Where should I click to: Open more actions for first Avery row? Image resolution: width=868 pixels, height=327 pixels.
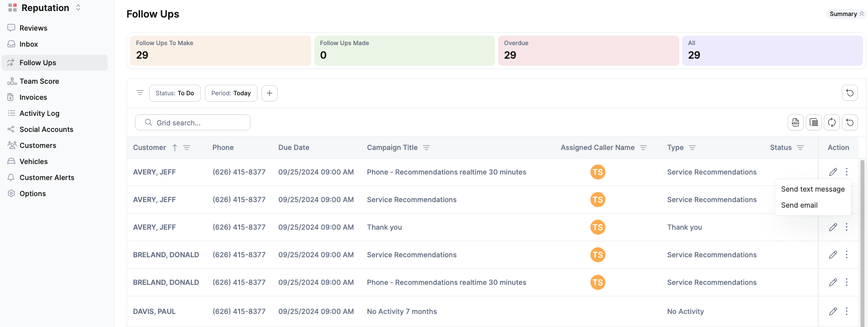(x=846, y=172)
